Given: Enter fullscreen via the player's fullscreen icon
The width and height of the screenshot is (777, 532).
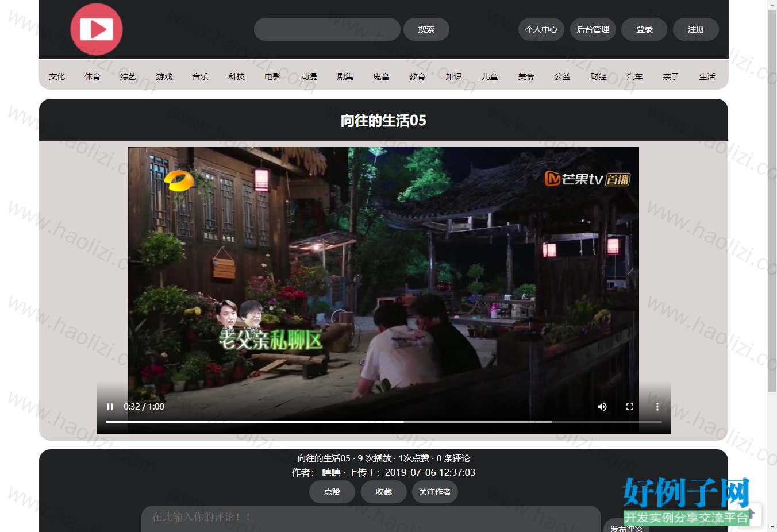Looking at the screenshot, I should [x=630, y=407].
